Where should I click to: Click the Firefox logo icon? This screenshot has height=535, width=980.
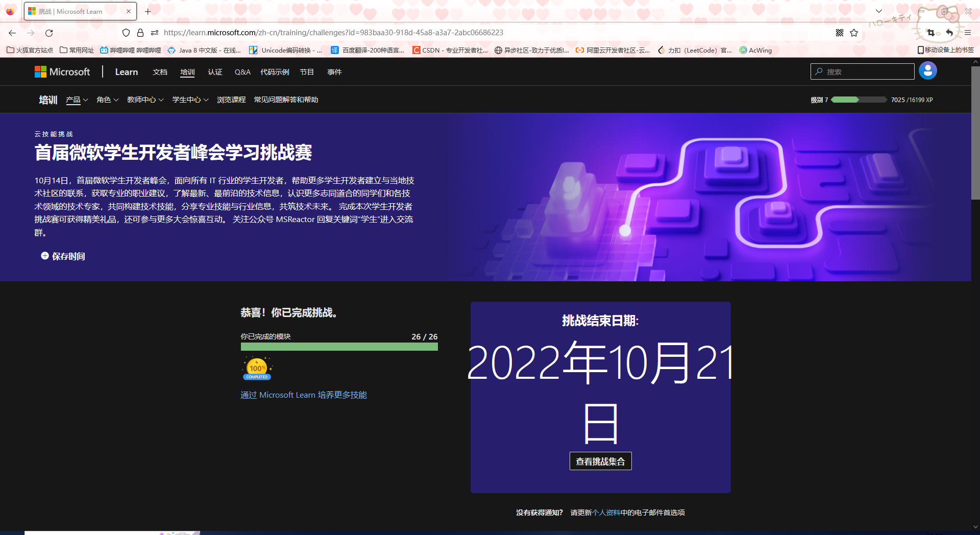tap(10, 11)
